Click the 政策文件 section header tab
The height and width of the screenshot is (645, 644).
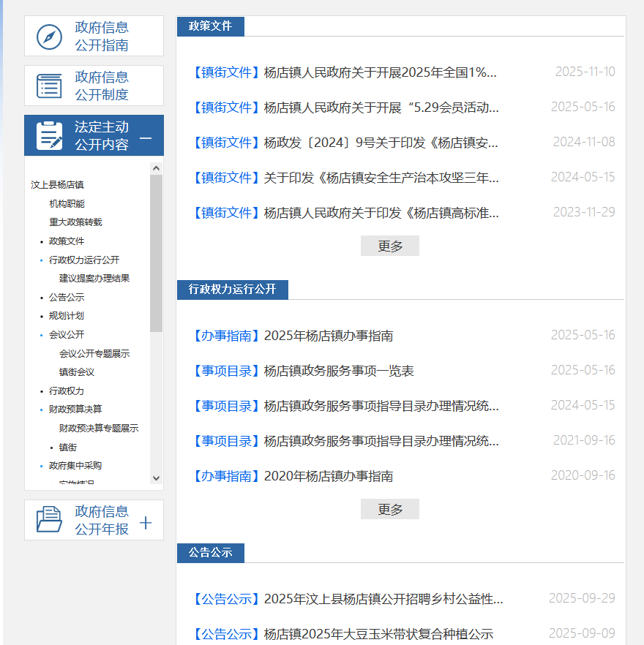pyautogui.click(x=210, y=26)
